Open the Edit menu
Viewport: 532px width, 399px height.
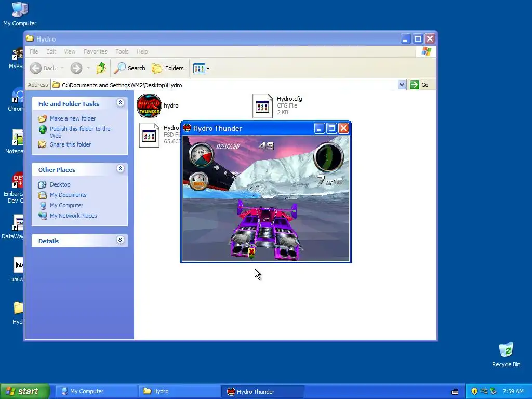click(x=51, y=51)
